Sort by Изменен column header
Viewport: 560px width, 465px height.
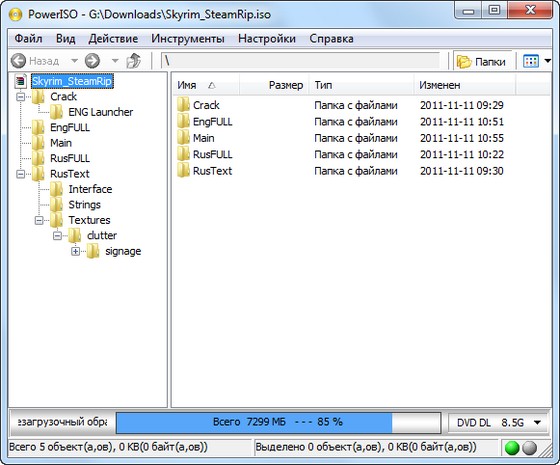(465, 85)
